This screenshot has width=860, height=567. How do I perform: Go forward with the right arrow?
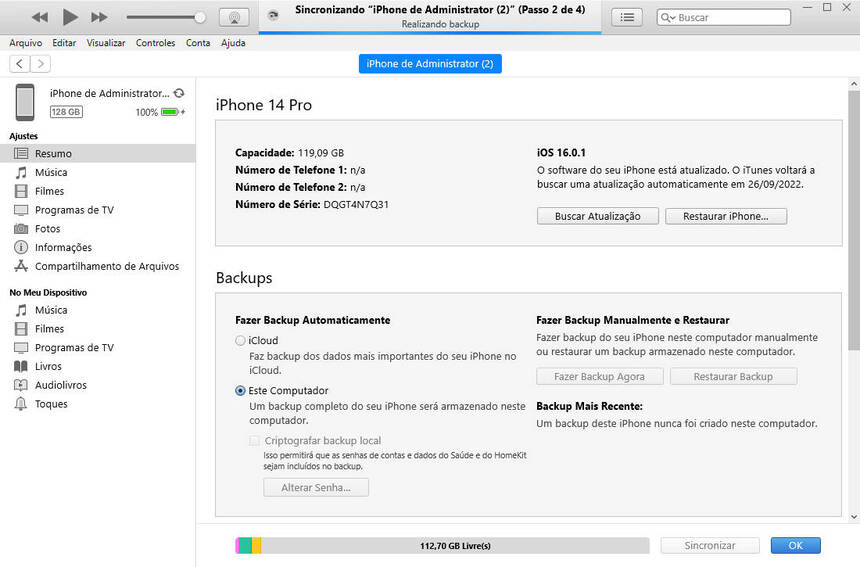click(40, 64)
